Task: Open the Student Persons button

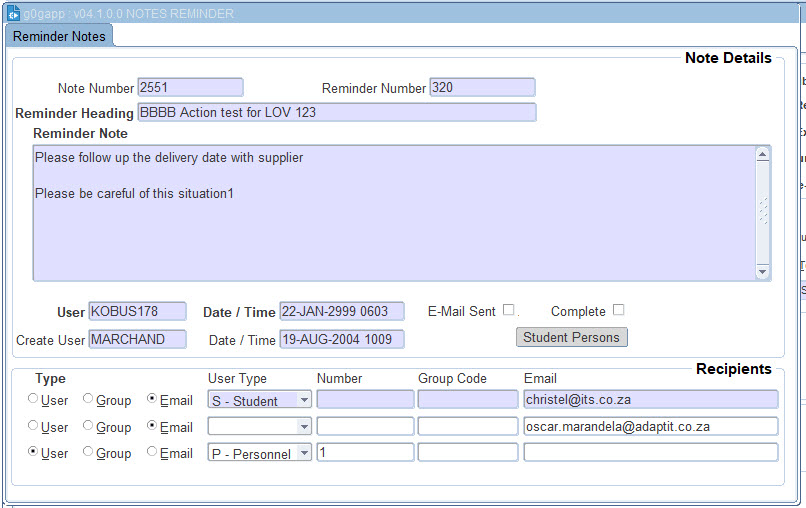Action: coord(571,337)
